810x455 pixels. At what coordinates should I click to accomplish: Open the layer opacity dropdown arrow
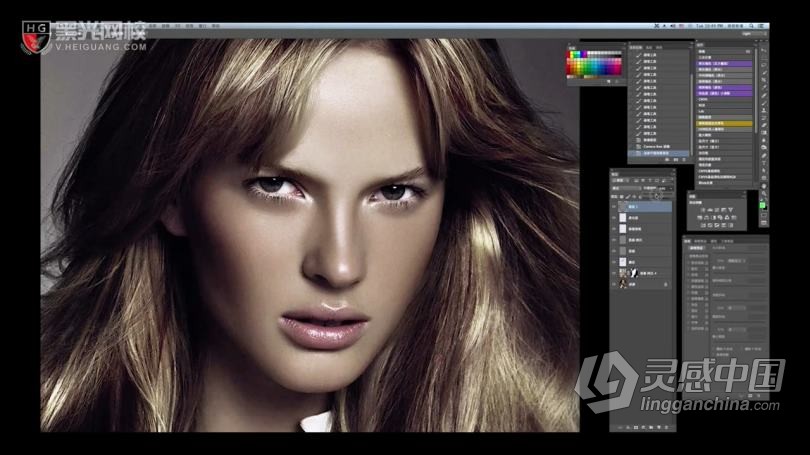(x=671, y=189)
